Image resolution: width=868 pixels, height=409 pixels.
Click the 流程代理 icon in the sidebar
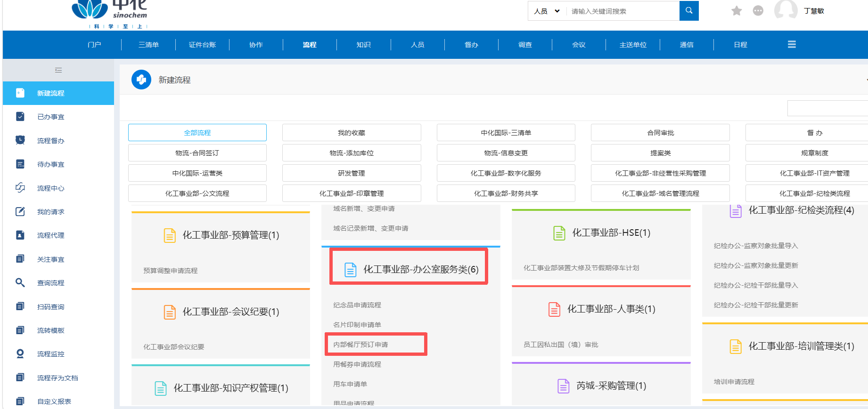point(20,235)
